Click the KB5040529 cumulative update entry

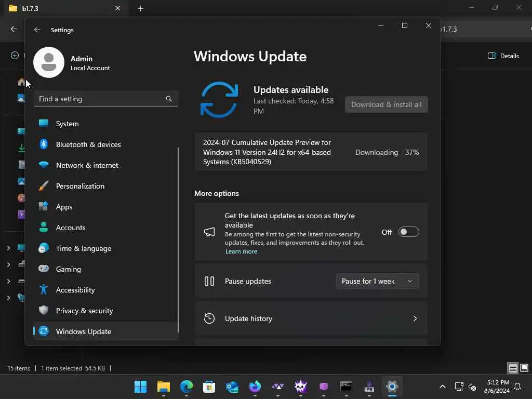[x=311, y=152]
